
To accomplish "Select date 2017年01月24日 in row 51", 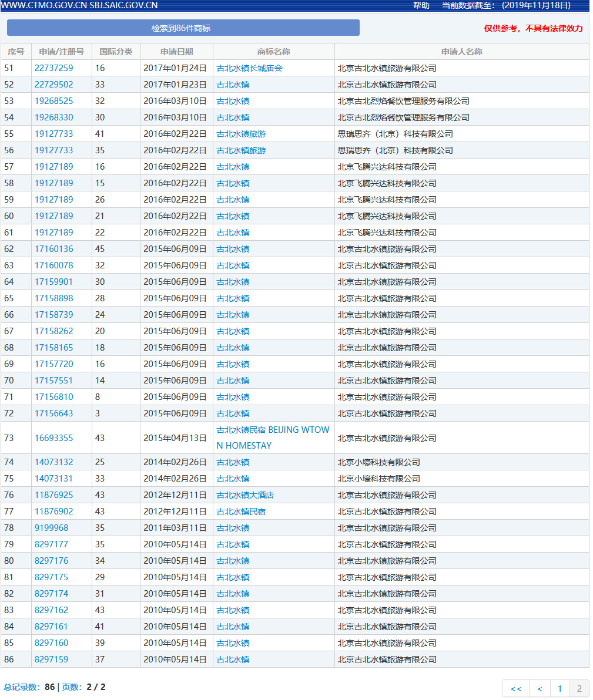I will tap(175, 68).
